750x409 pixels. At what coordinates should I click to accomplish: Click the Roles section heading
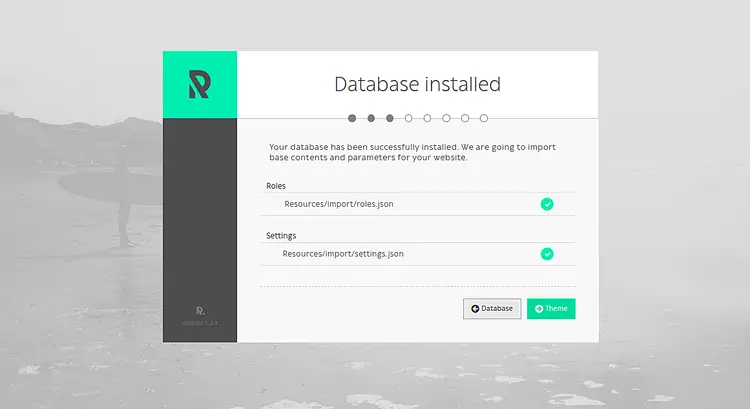276,186
